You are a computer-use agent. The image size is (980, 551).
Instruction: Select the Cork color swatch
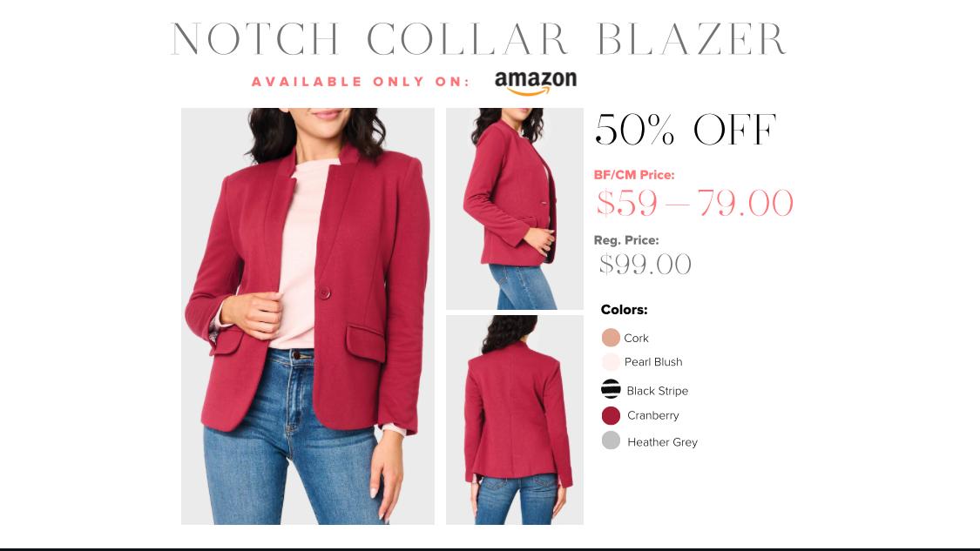[611, 338]
